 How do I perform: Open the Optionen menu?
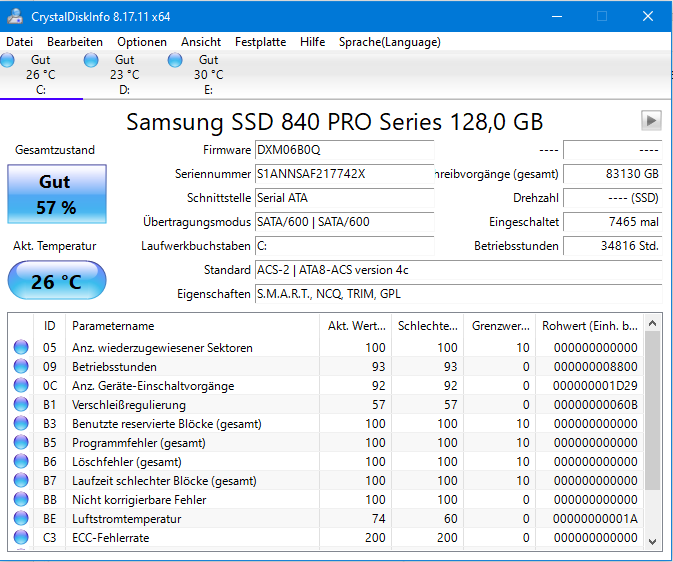(142, 42)
